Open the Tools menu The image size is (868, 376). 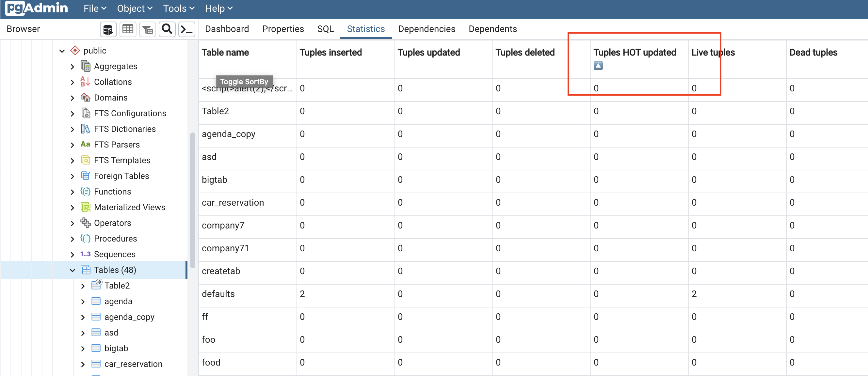point(179,8)
